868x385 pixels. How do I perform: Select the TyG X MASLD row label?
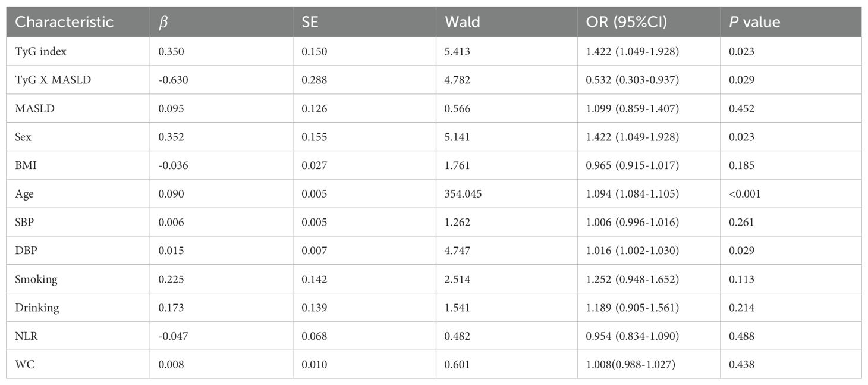click(x=53, y=80)
